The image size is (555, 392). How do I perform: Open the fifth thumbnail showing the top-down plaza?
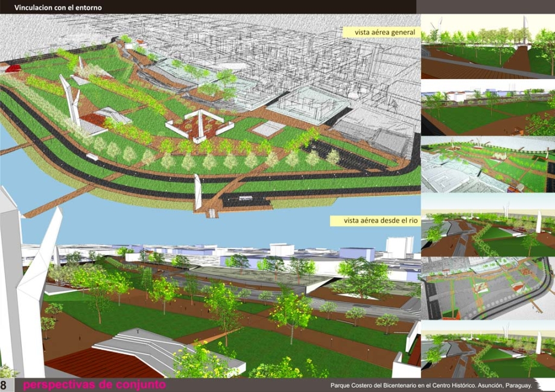coord(487,288)
